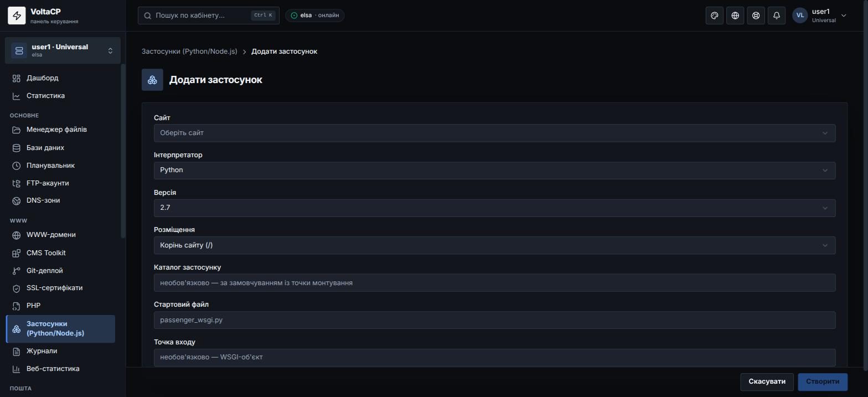Focus the Стартовий файл input field
Image resolution: width=868 pixels, height=397 pixels.
click(x=494, y=320)
